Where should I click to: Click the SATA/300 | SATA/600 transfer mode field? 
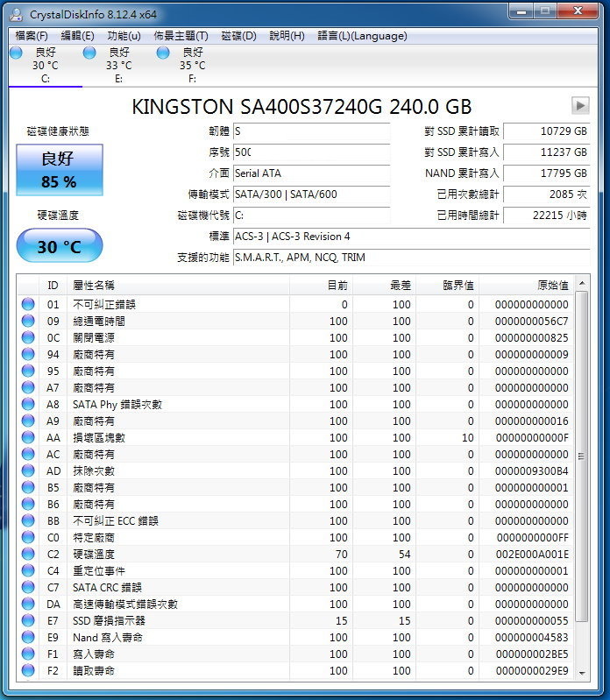(x=311, y=194)
